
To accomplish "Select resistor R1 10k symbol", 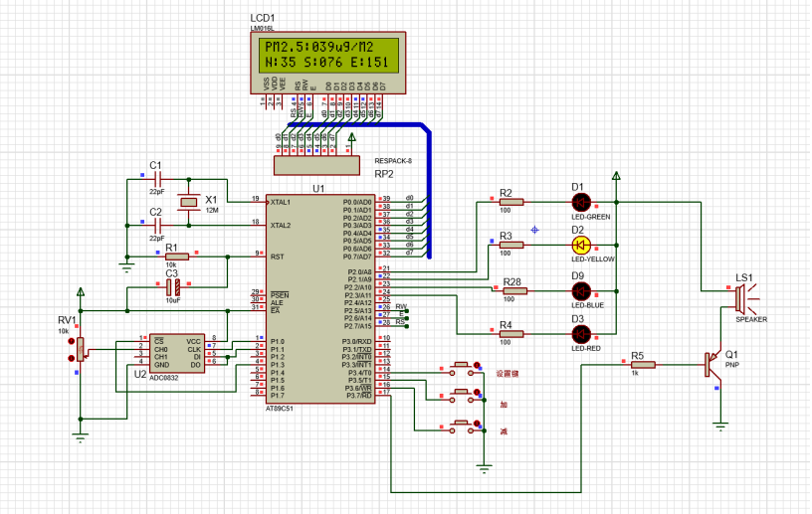I will [x=177, y=257].
